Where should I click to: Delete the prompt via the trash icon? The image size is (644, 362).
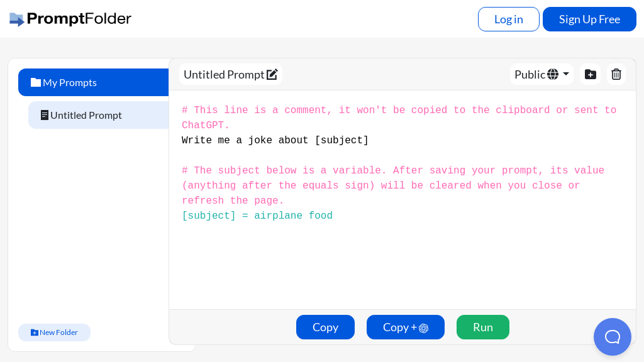(x=616, y=74)
